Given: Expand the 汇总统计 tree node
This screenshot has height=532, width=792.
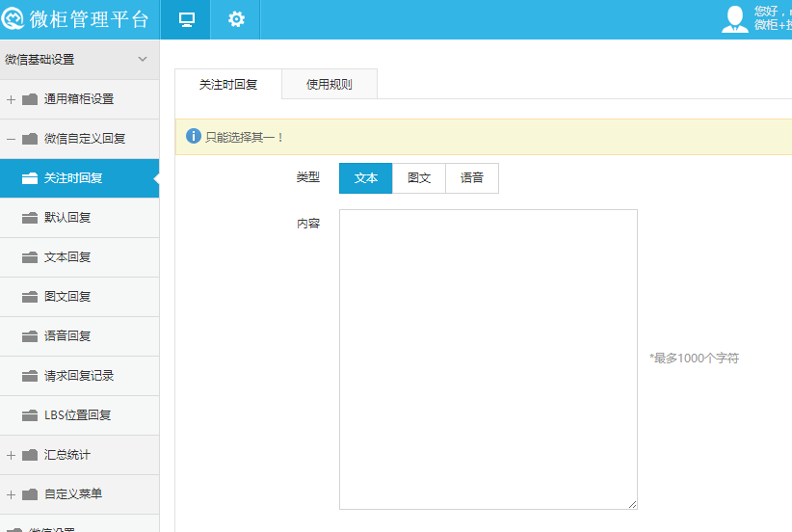Looking at the screenshot, I should coord(11,455).
